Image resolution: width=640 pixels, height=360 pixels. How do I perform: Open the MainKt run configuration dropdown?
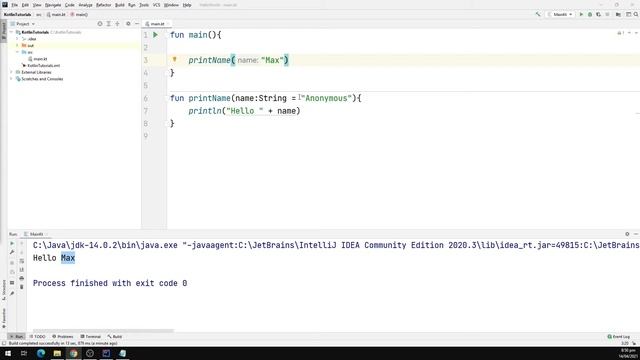pyautogui.click(x=560, y=14)
